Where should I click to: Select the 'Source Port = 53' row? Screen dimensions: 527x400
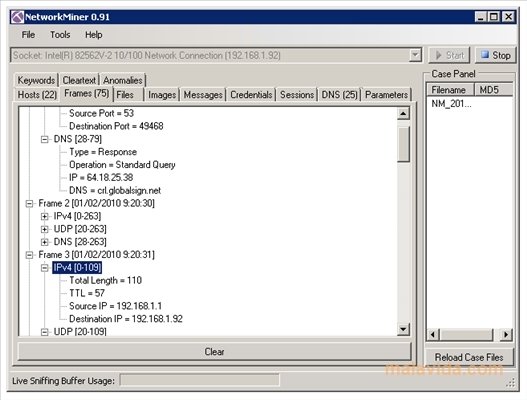coord(101,113)
